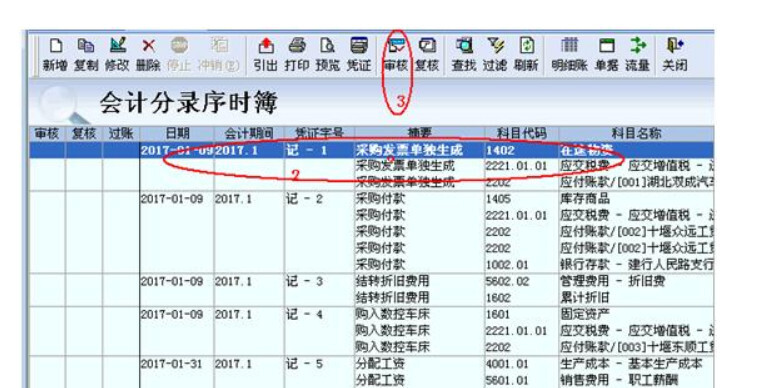
Task: Select voucher number 记 - 4
Action: [305, 315]
